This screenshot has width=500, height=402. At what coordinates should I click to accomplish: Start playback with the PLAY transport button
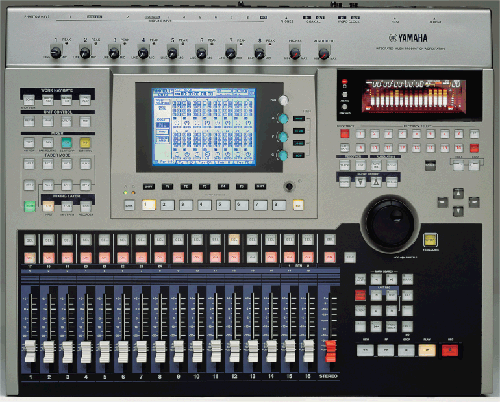click(427, 350)
